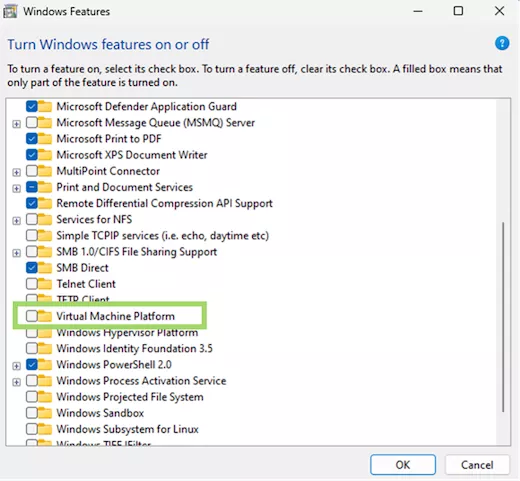This screenshot has width=520, height=481.
Task: Click folder icon beside Windows Subsystem for Linux
Action: [x=45, y=429]
